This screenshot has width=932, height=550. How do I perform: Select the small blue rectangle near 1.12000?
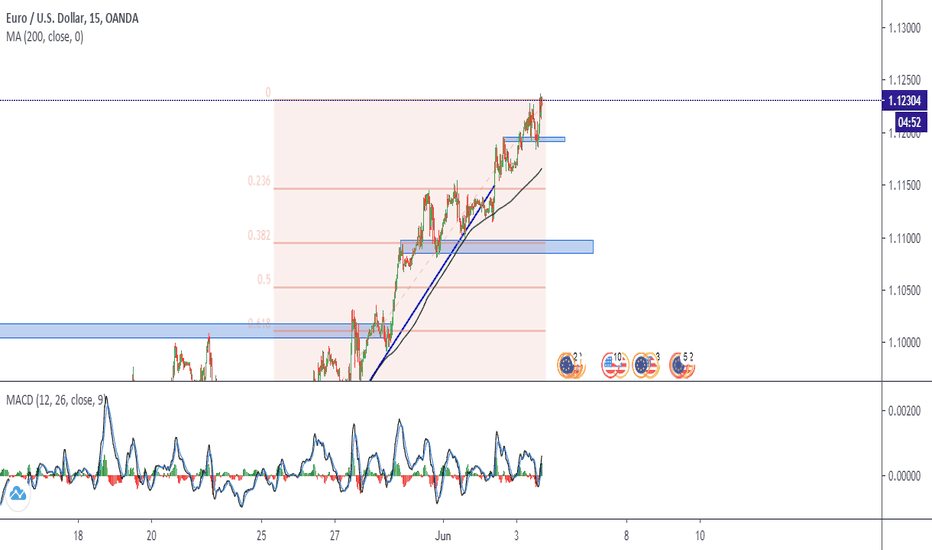(x=534, y=139)
